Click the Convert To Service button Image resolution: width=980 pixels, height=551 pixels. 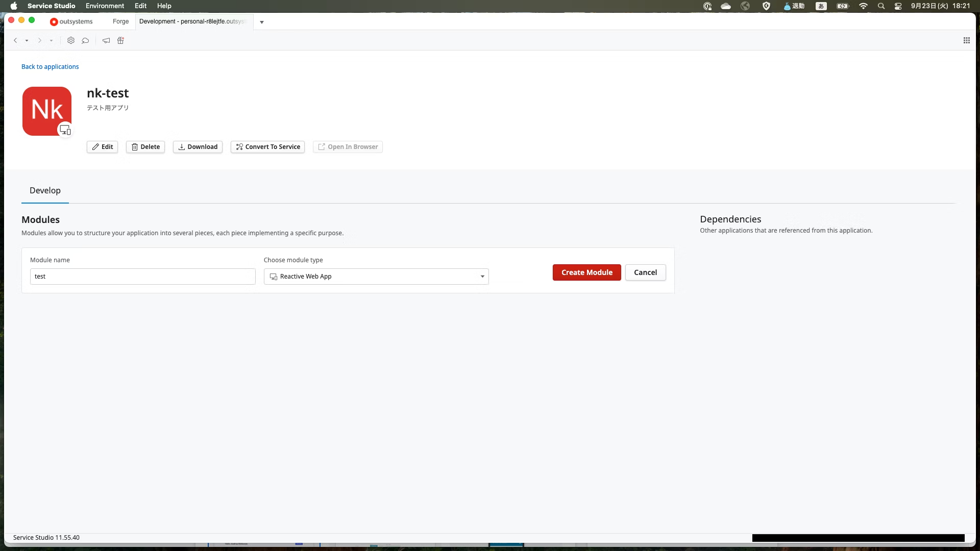click(267, 147)
